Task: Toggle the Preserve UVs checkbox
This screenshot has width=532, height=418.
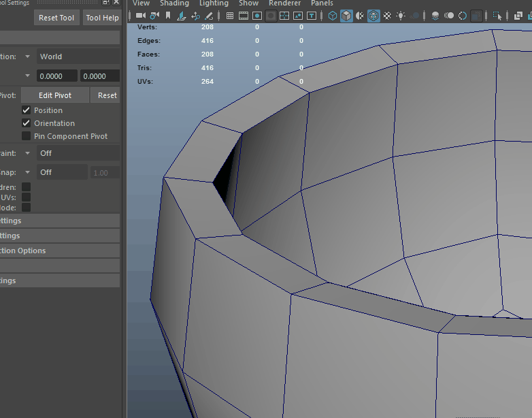Action: 26,197
